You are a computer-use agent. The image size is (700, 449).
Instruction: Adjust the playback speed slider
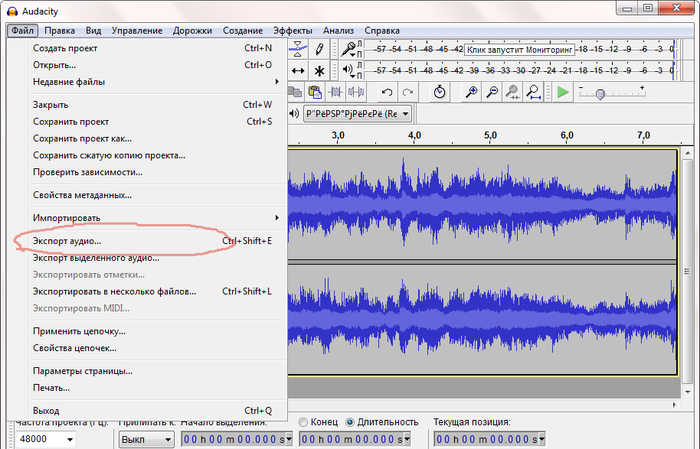[x=600, y=92]
